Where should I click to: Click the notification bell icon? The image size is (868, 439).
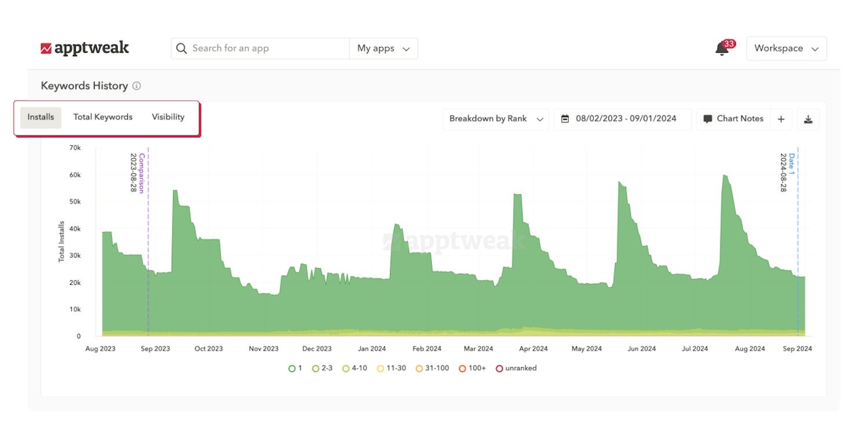tap(721, 49)
